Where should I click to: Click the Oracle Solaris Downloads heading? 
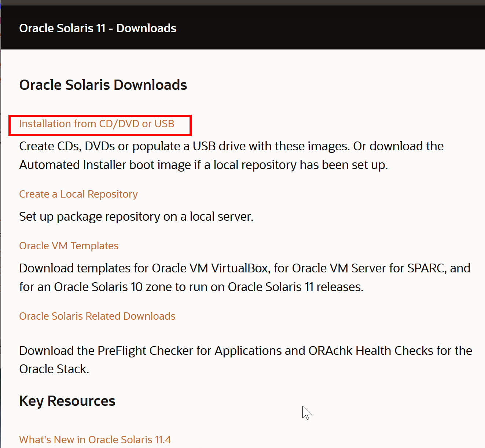click(x=103, y=85)
